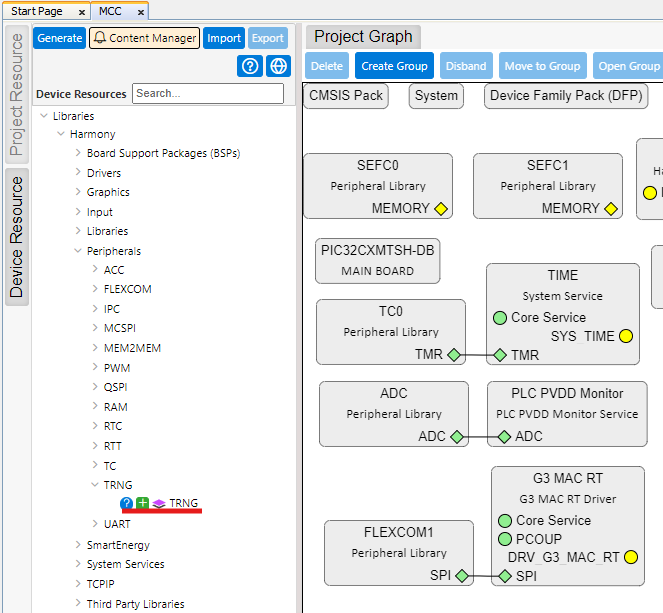
Task: Click green TMR diamond on TC0 block
Action: point(454,355)
